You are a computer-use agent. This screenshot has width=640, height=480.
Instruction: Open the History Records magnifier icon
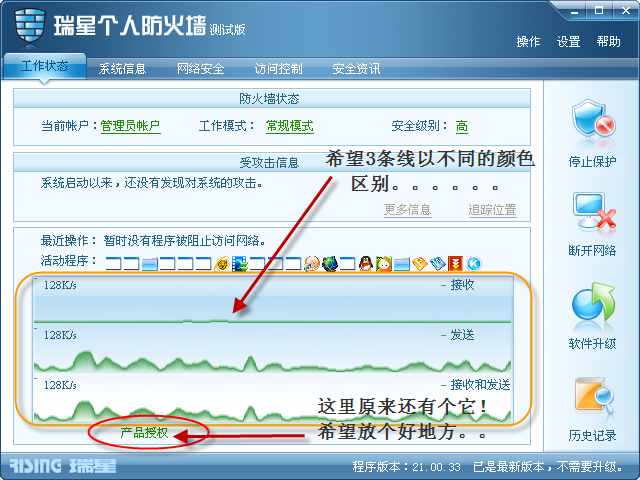[x=594, y=396]
